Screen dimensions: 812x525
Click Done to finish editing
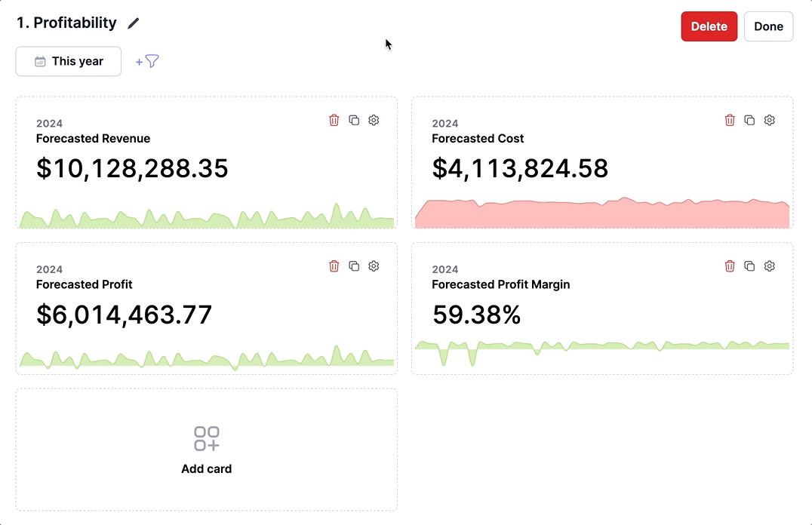(x=768, y=26)
